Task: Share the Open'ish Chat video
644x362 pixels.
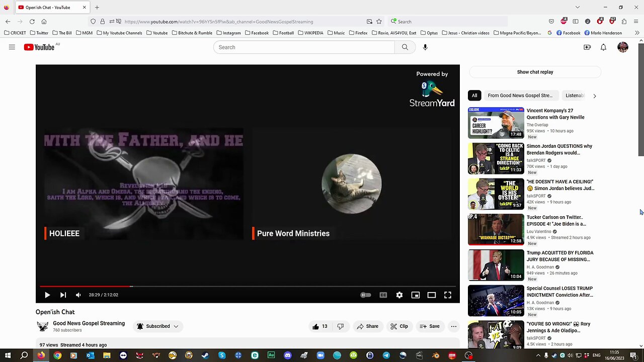Action: click(x=368, y=326)
